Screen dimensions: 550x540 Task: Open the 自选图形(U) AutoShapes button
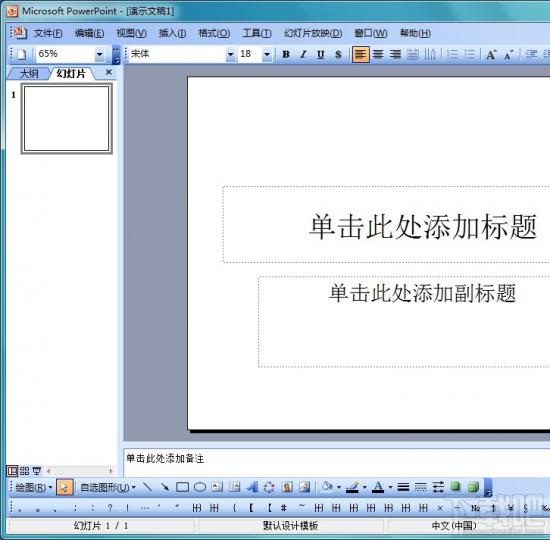107,487
